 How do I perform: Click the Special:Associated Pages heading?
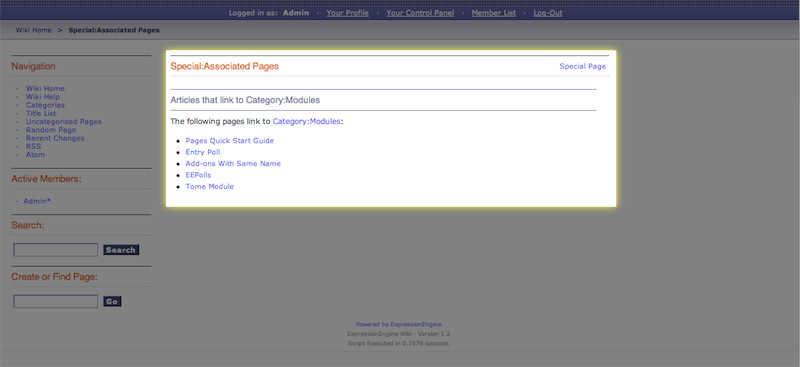point(224,66)
